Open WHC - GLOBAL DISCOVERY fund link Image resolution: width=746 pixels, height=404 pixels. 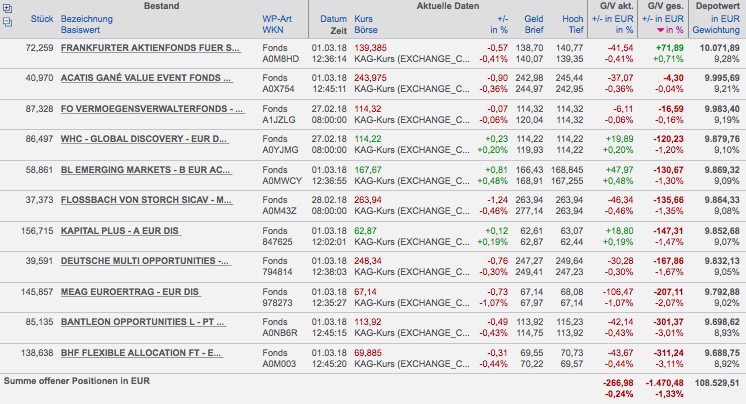[143, 137]
